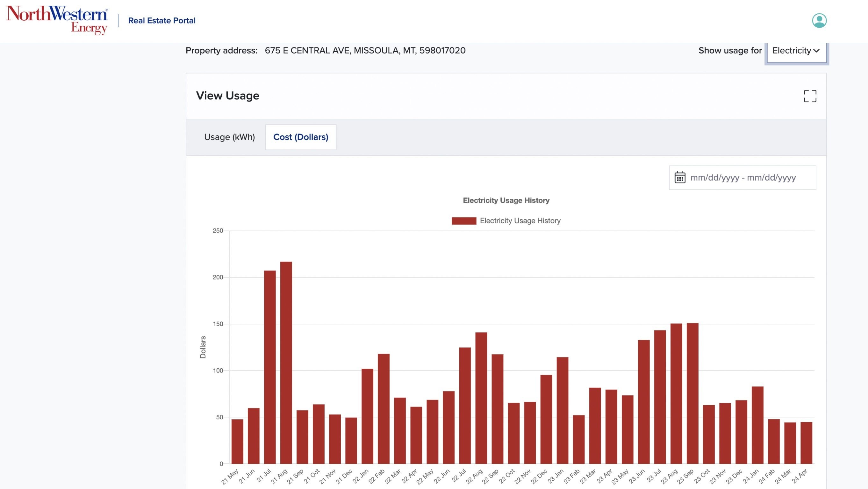Click the 250 y-axis label
The image size is (868, 489).
click(x=218, y=231)
